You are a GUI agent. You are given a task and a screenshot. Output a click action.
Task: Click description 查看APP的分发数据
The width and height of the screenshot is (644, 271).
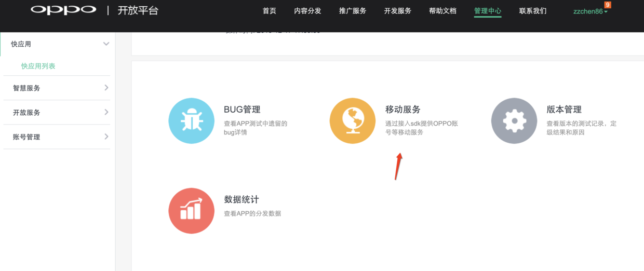click(x=252, y=213)
